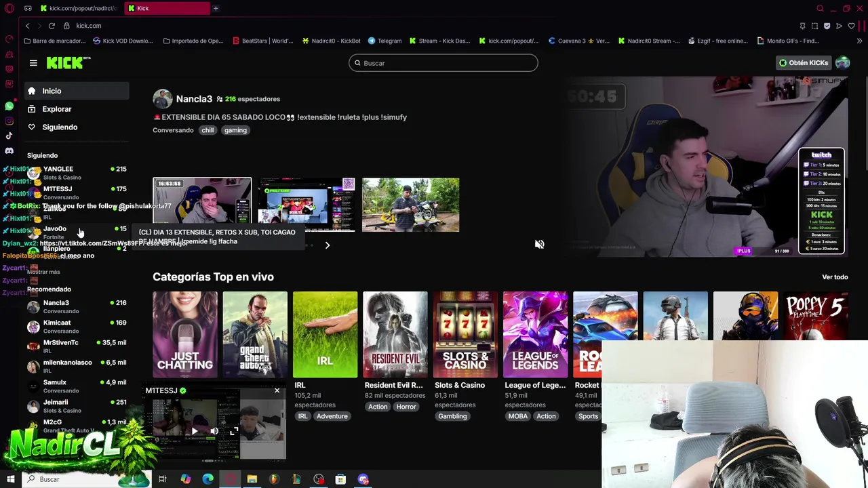
Task: Open Resident Evil category card
Action: [395, 334]
